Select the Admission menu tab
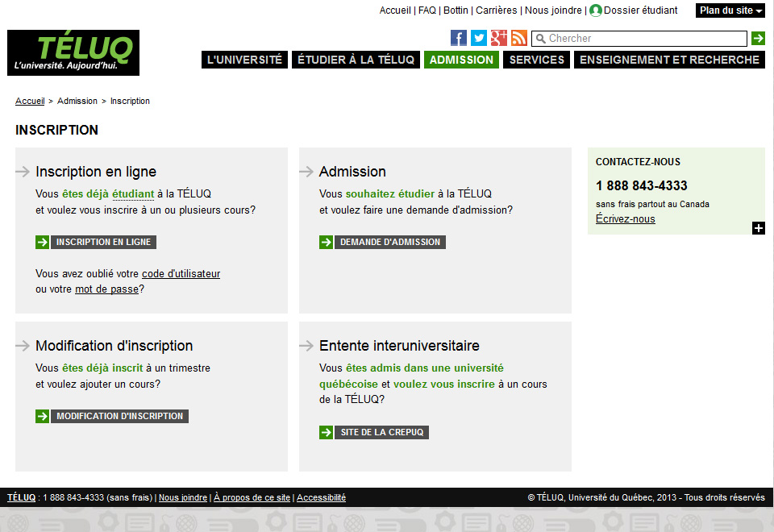Viewport: 774px width, 532px height. click(x=461, y=60)
